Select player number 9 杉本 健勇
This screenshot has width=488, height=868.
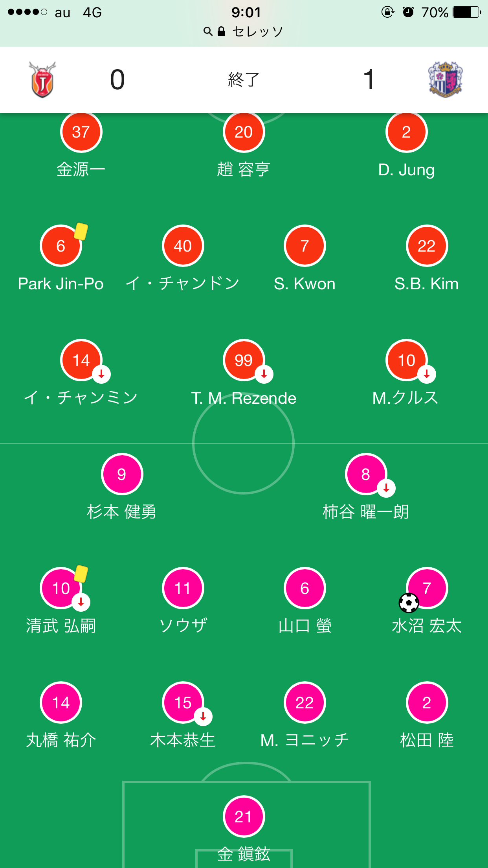click(122, 474)
